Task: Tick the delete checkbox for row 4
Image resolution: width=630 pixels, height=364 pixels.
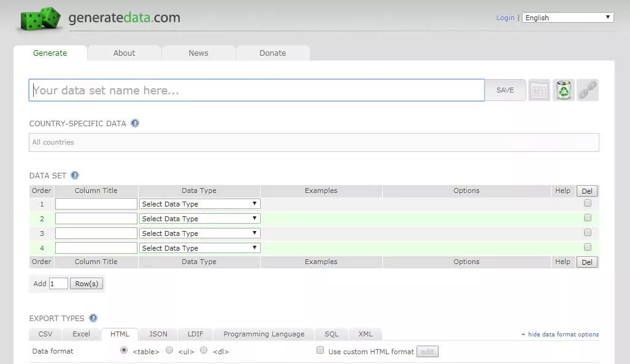Action: click(588, 247)
